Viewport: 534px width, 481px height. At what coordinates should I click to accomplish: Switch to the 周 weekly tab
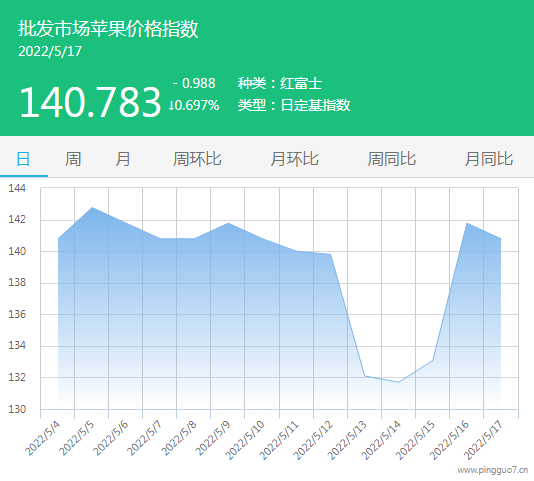pyautogui.click(x=73, y=159)
